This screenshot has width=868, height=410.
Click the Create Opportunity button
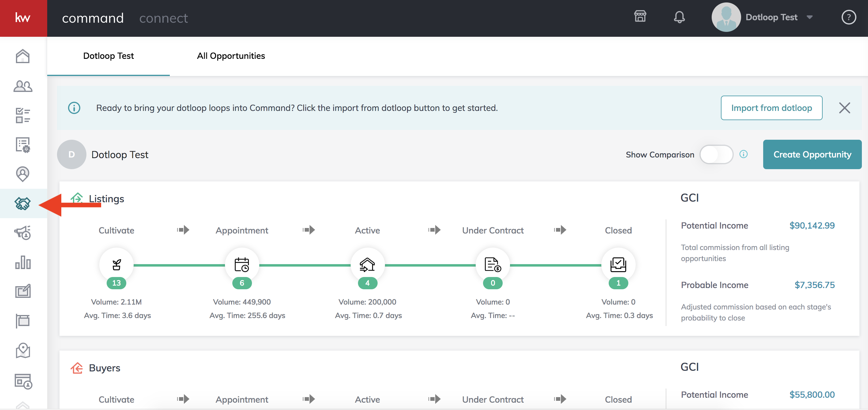coord(812,154)
